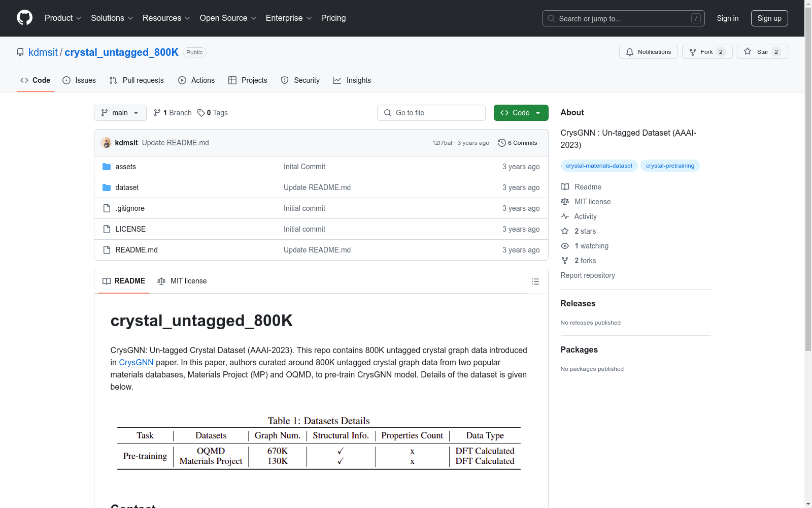Switch to the Actions tab

tap(196, 80)
